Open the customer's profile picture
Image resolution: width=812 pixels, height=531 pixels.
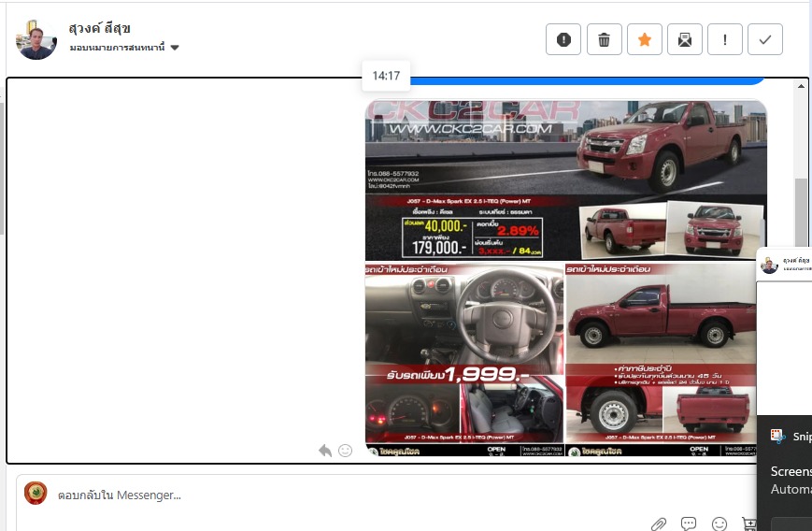pyautogui.click(x=36, y=39)
